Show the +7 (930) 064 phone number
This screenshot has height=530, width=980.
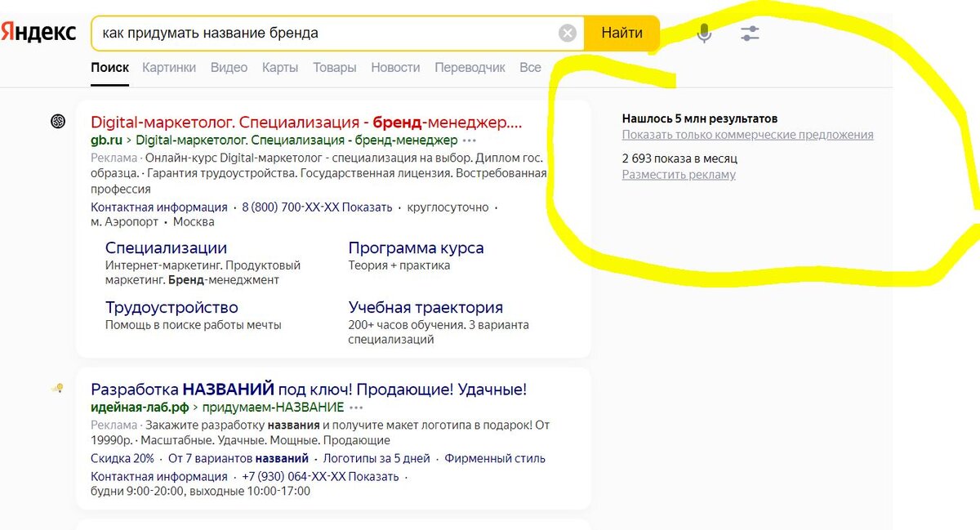tap(320, 476)
